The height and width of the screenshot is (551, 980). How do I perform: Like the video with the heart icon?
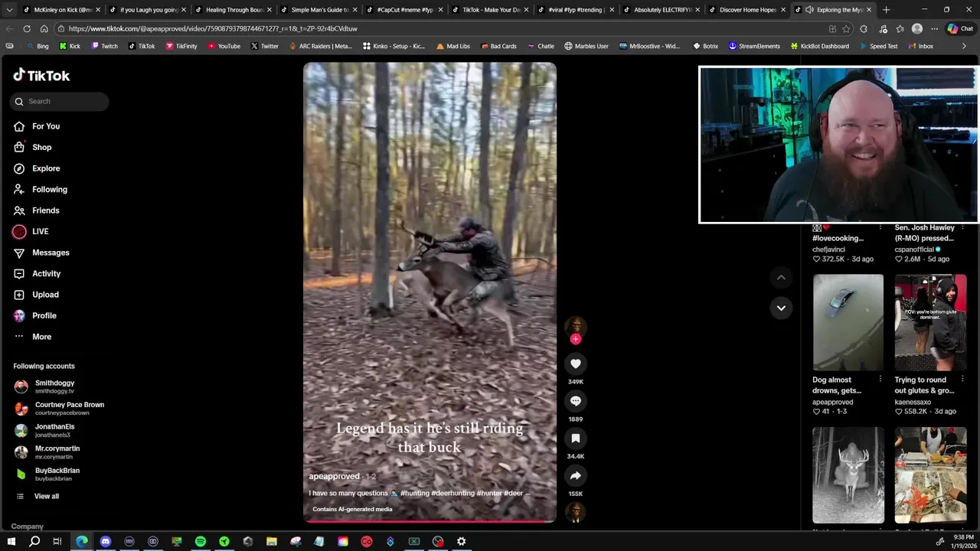point(576,364)
